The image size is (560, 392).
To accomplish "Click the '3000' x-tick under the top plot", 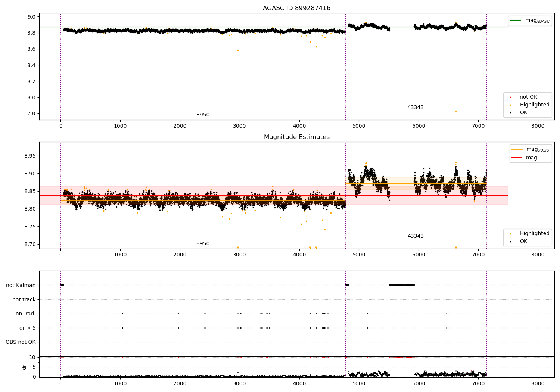I will [x=239, y=126].
